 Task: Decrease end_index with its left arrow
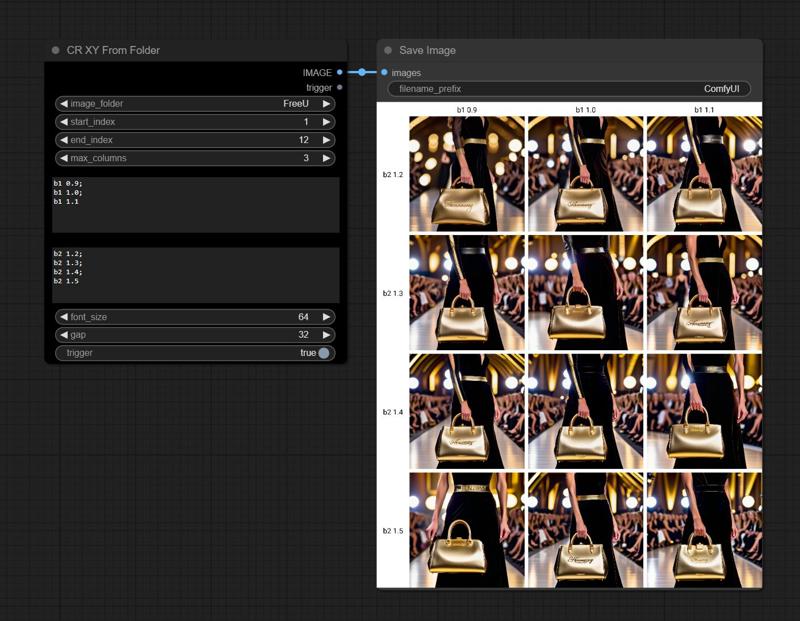pyautogui.click(x=64, y=140)
